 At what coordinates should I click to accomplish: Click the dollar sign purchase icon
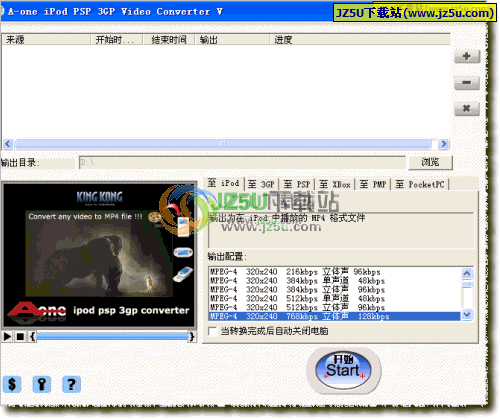[12, 384]
